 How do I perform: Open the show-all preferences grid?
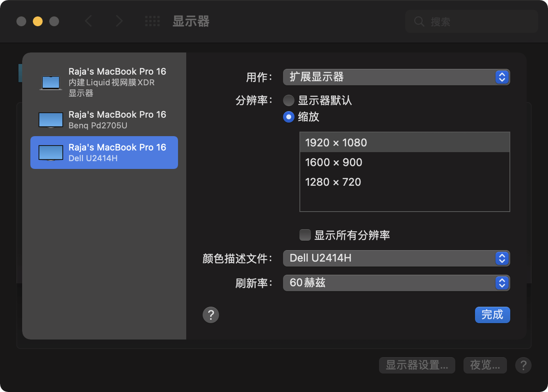coord(153,21)
